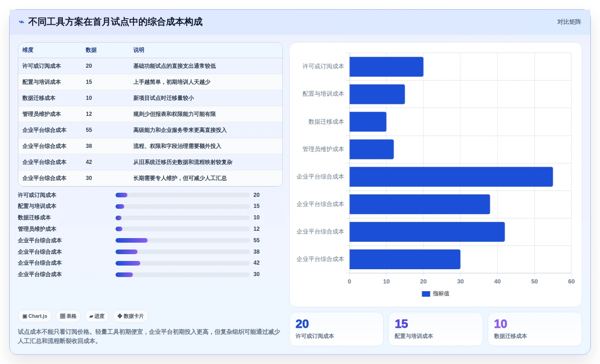This screenshot has height=364, width=600.
Task: Click table cell 管理员维护成本
Action: pos(42,114)
